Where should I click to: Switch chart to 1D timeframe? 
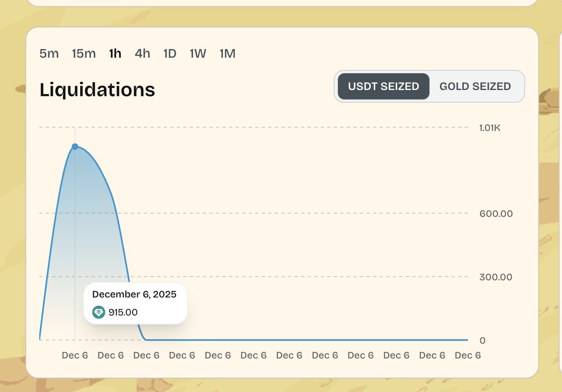(170, 54)
